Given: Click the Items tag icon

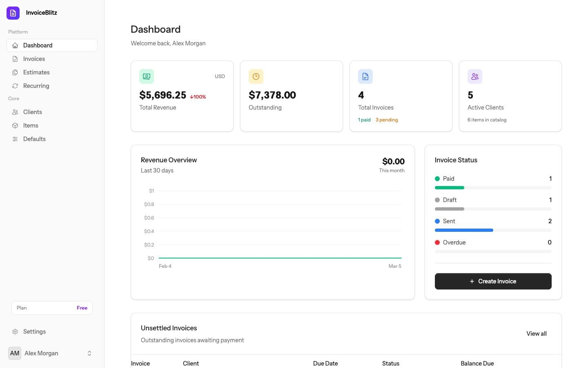Looking at the screenshot, I should click(x=16, y=125).
